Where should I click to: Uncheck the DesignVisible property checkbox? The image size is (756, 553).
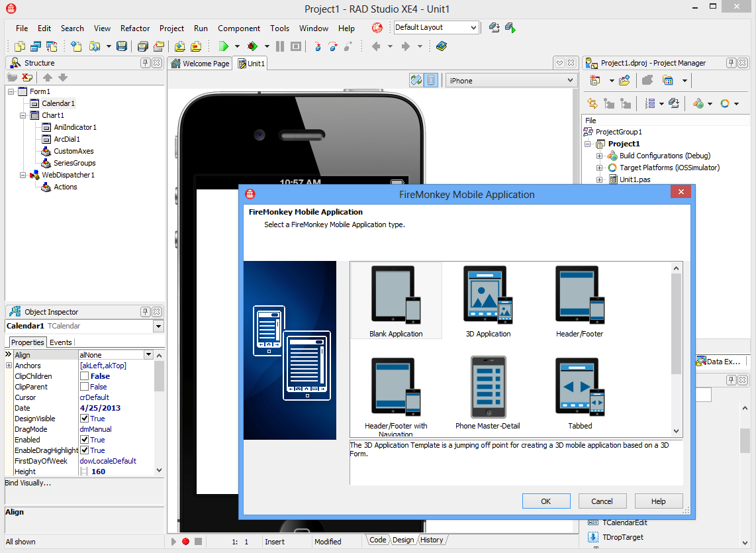(84, 419)
